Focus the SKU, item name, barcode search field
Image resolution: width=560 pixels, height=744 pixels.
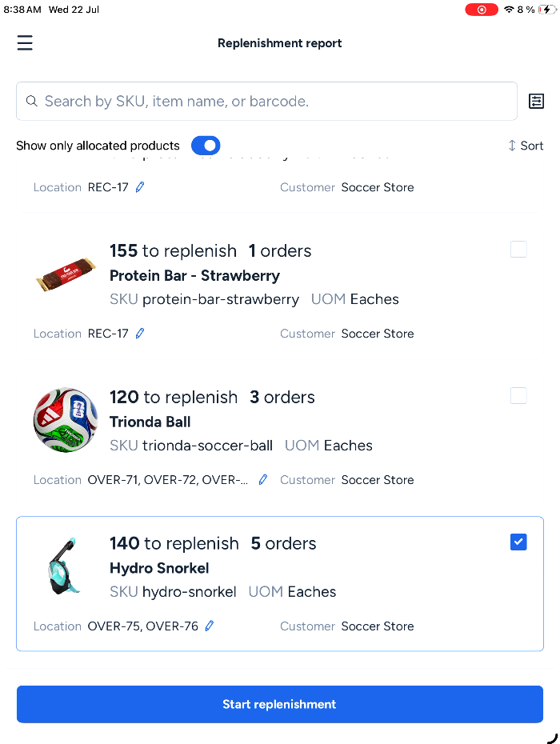(266, 101)
